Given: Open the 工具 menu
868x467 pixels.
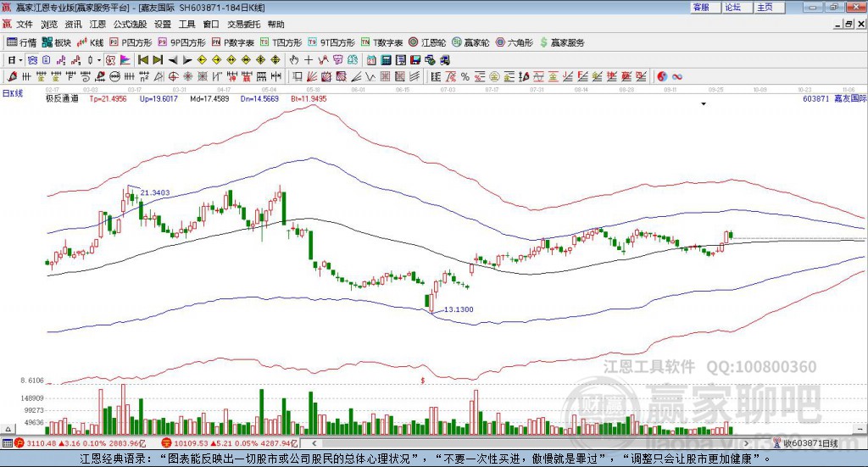Looking at the screenshot, I should (187, 25).
